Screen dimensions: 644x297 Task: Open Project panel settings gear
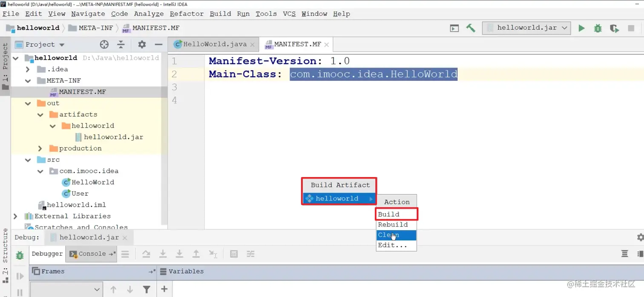(x=142, y=44)
